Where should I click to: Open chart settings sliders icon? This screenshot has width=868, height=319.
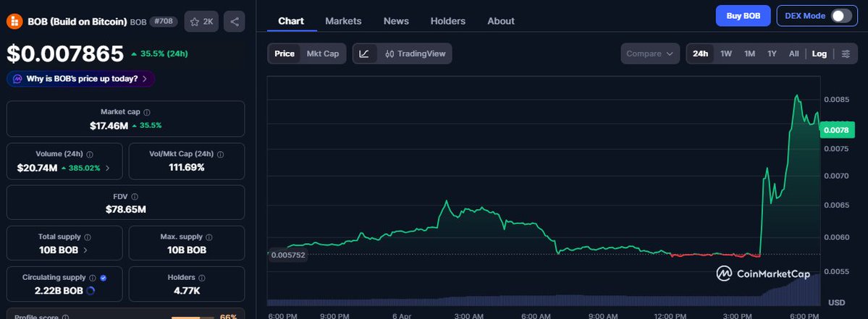click(x=846, y=54)
